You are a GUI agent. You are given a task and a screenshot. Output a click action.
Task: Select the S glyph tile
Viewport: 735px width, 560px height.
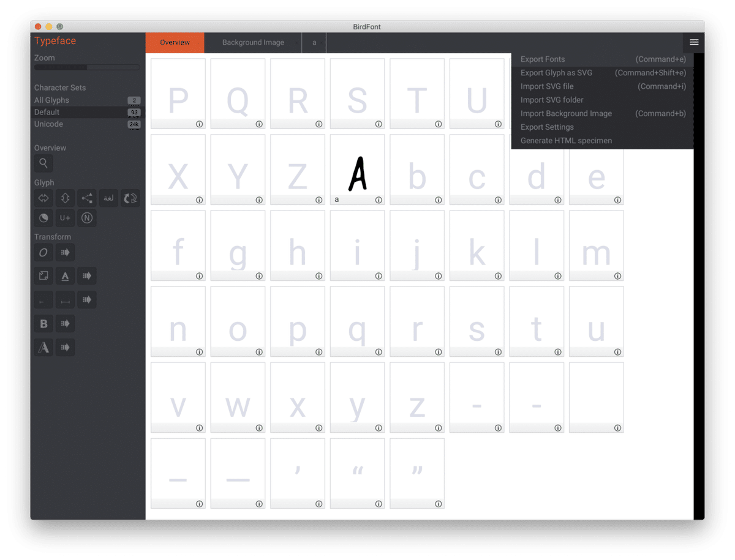pos(358,94)
